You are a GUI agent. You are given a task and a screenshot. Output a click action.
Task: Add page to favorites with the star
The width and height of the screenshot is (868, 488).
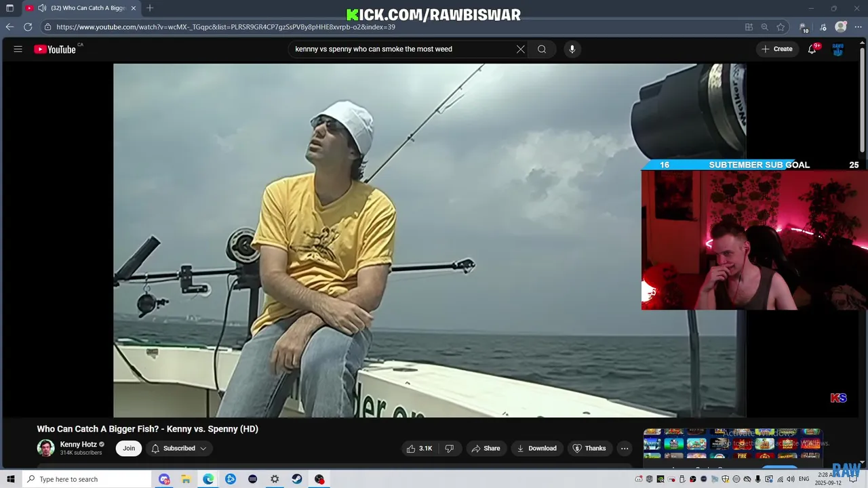pos(781,27)
